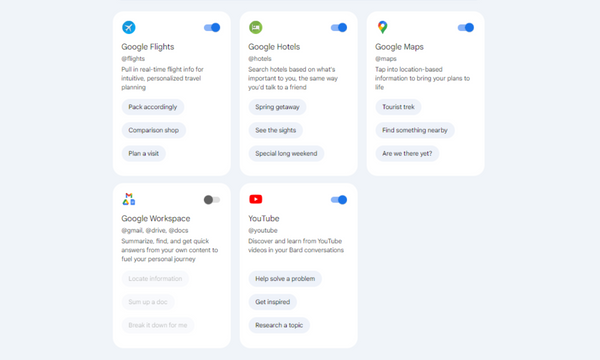Click the Get inspired chip
The height and width of the screenshot is (360, 600).
click(272, 302)
